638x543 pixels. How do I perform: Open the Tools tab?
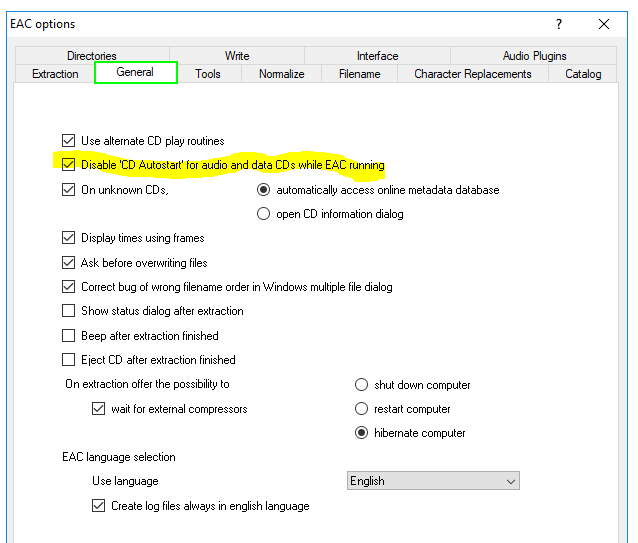click(208, 74)
